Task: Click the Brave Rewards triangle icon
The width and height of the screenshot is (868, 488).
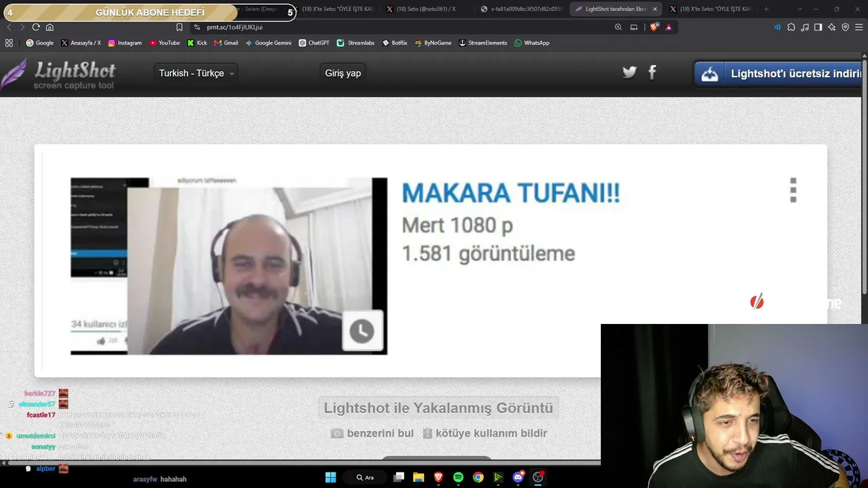Action: pos(669,27)
